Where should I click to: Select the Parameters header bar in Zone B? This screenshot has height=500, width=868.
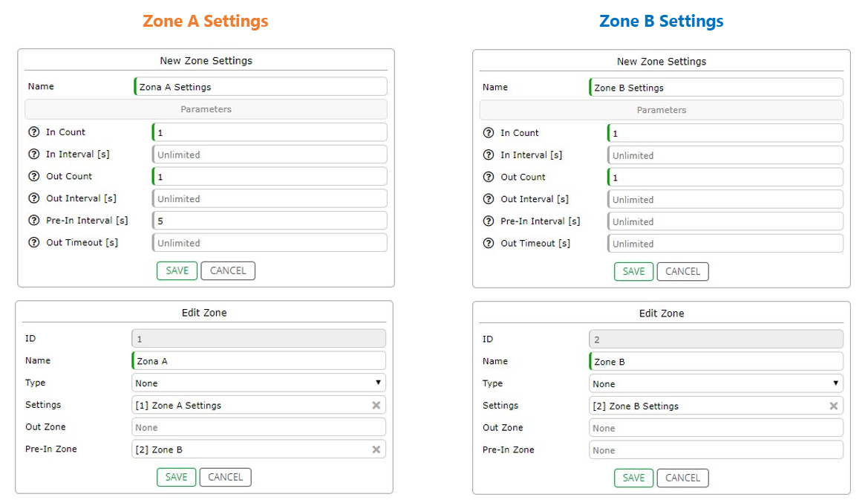click(x=662, y=110)
